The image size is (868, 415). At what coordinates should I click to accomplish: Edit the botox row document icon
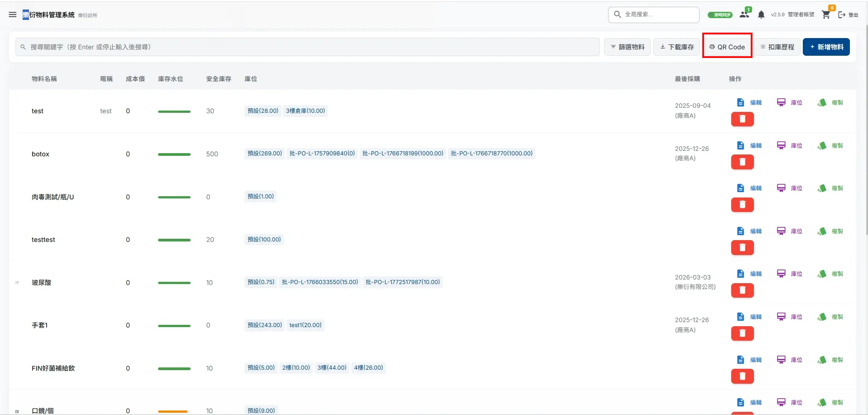tap(740, 145)
